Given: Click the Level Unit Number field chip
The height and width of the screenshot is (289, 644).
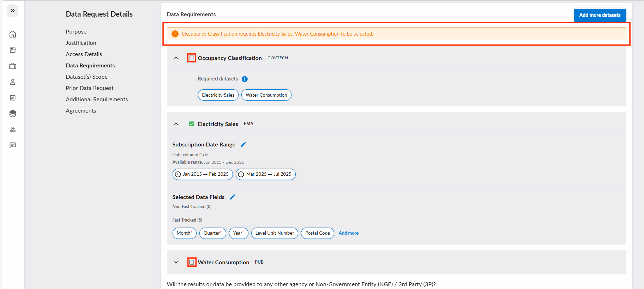Looking at the screenshot, I should pyautogui.click(x=275, y=233).
